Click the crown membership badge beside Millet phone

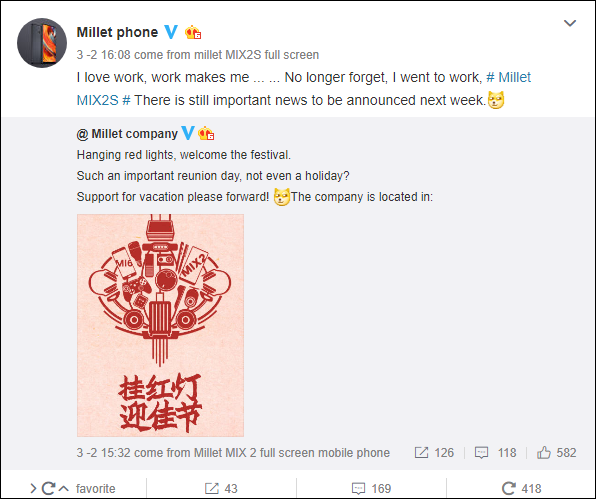pyautogui.click(x=193, y=33)
